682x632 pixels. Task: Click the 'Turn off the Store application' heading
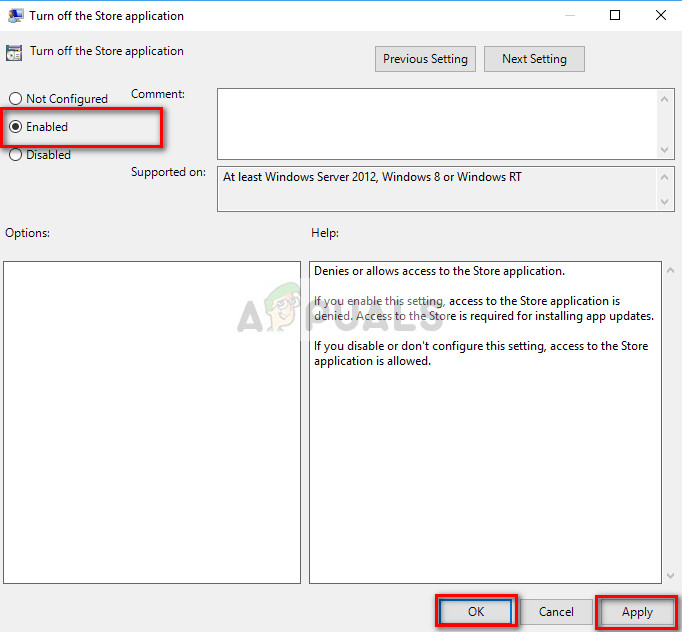pyautogui.click(x=107, y=51)
